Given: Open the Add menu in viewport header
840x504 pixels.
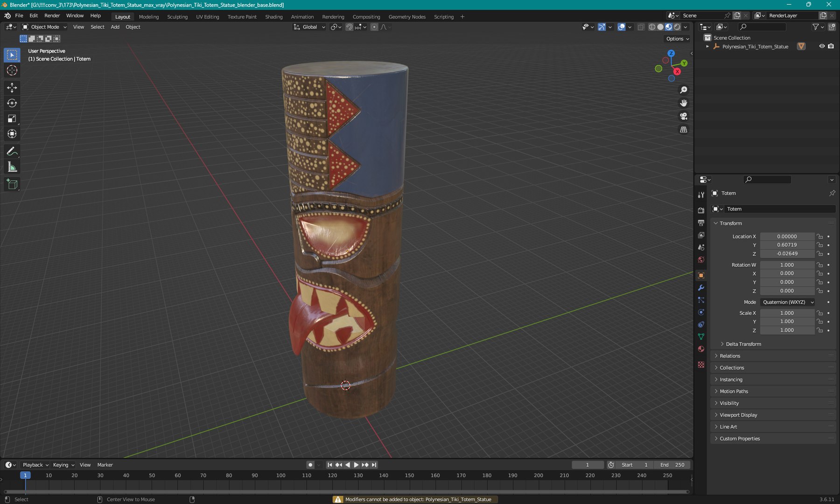Looking at the screenshot, I should (x=115, y=27).
